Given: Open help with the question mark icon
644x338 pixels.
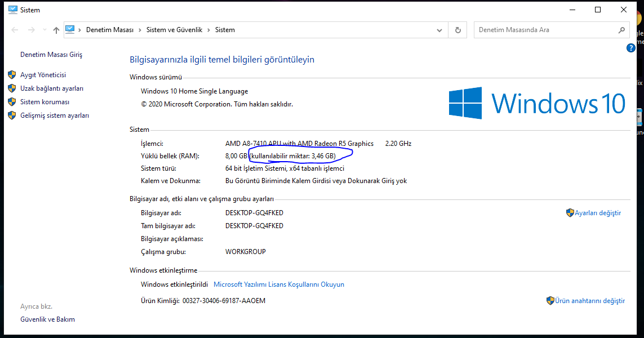Looking at the screenshot, I should (631, 48).
